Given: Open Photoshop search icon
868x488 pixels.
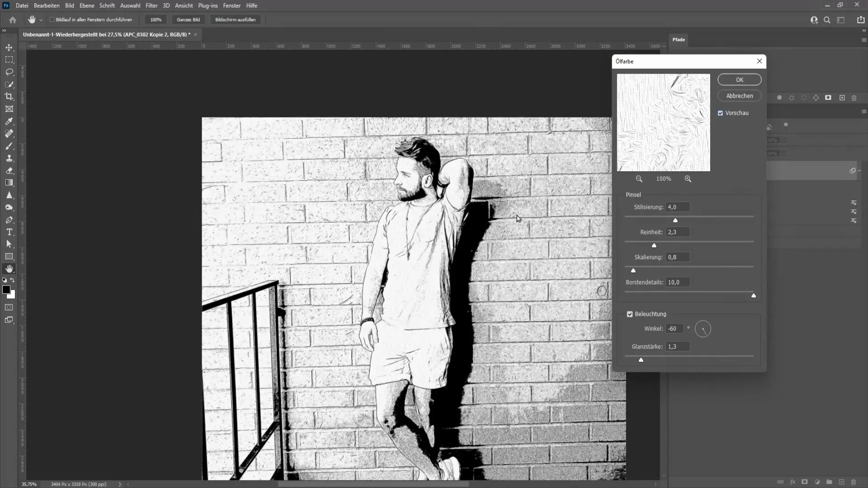Looking at the screenshot, I should click(x=827, y=20).
